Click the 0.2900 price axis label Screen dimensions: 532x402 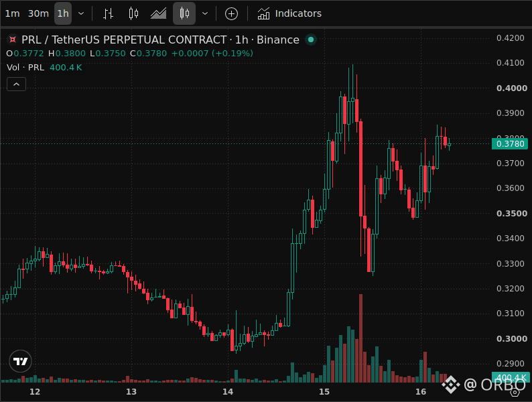coord(511,363)
